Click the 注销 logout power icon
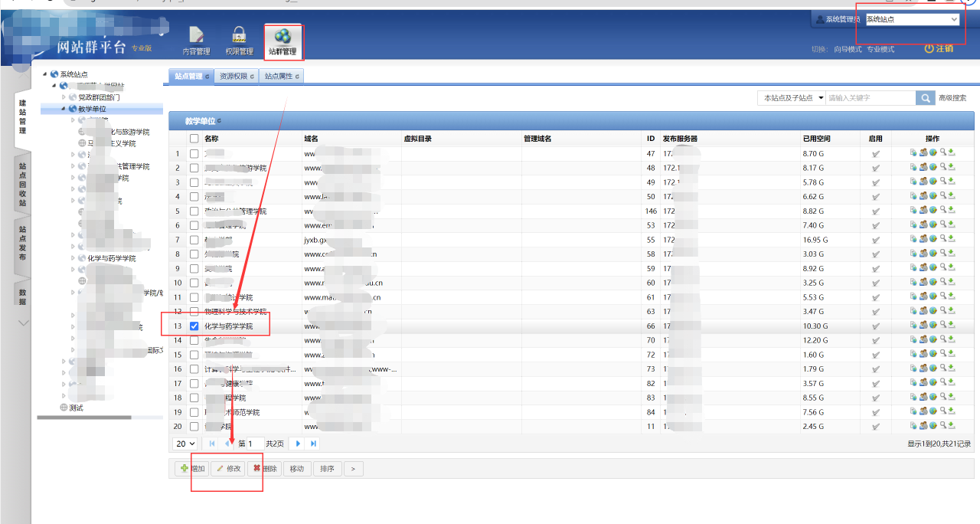This screenshot has height=524, width=980. tap(929, 48)
